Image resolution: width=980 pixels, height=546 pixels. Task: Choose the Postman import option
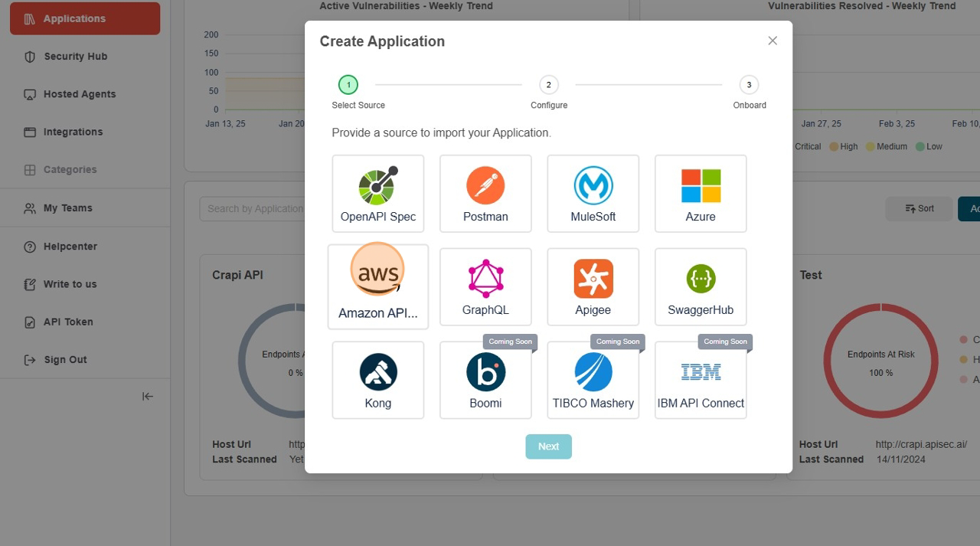485,193
